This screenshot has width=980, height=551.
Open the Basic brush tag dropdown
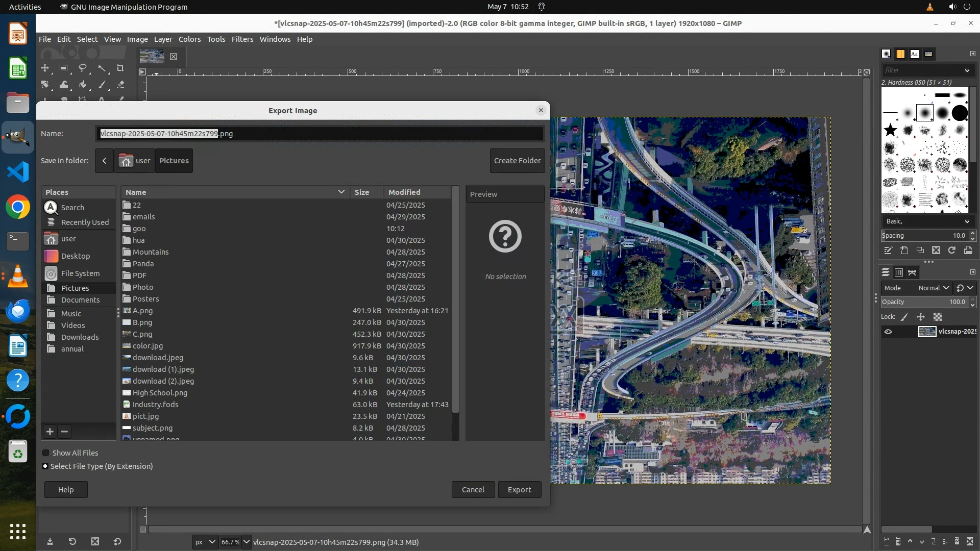coord(927,221)
